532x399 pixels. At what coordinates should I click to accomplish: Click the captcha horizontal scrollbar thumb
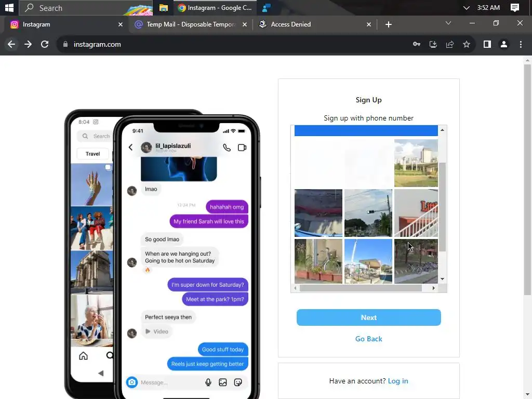pyautogui.click(x=361, y=288)
